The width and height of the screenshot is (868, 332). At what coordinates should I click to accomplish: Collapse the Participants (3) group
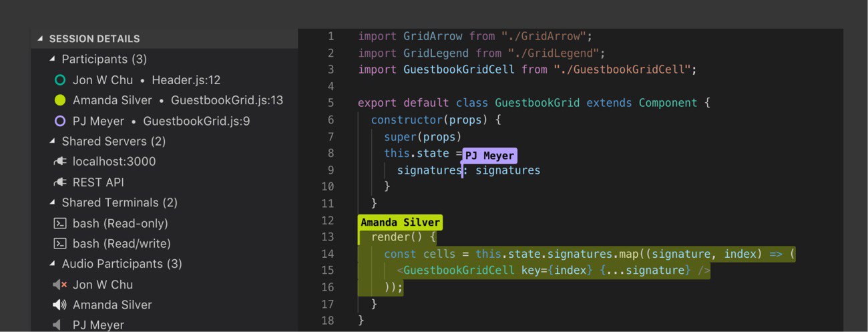(x=53, y=59)
